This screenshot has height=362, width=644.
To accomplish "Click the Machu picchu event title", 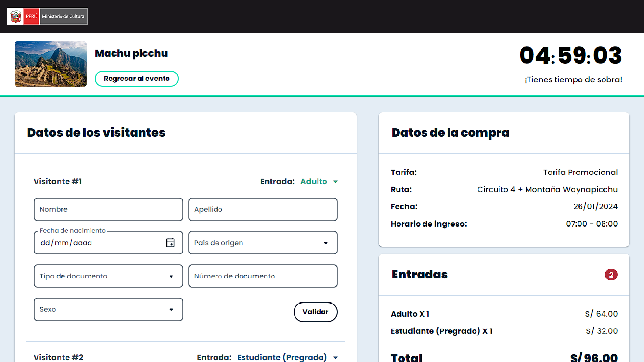I will [131, 54].
